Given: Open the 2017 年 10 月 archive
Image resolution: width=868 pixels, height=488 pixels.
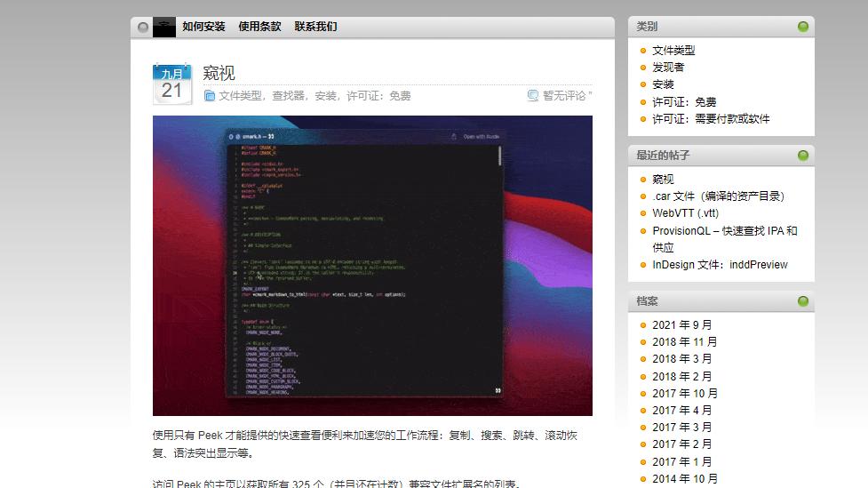Looking at the screenshot, I should [685, 393].
